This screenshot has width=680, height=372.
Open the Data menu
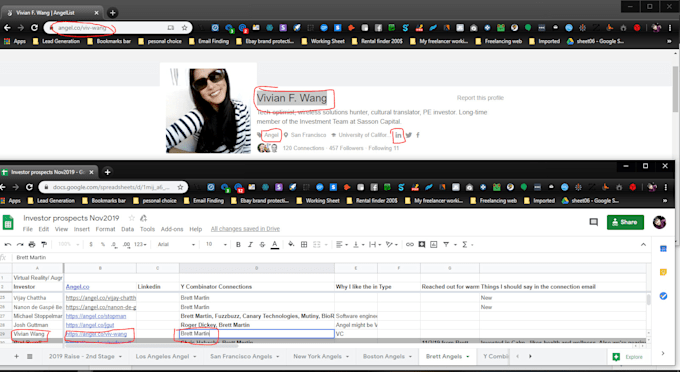128,229
